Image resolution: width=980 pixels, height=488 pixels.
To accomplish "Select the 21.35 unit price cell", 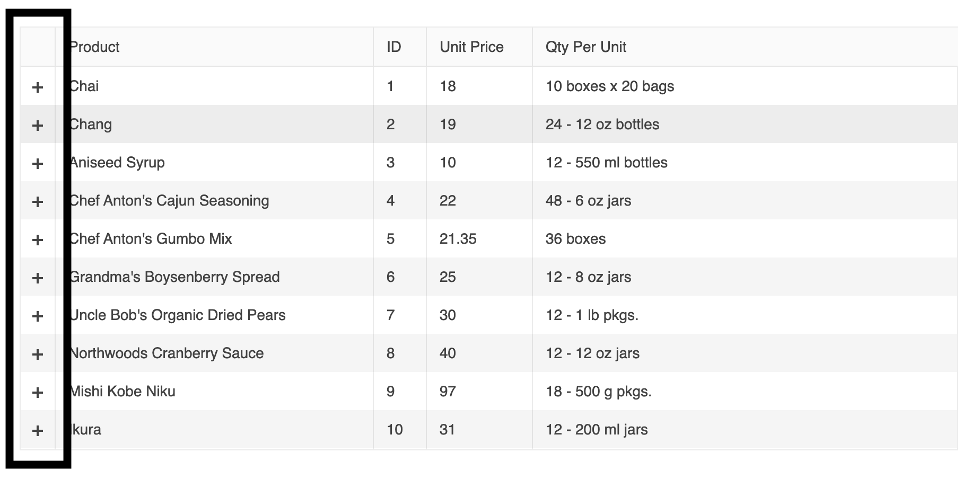I will 458,239.
